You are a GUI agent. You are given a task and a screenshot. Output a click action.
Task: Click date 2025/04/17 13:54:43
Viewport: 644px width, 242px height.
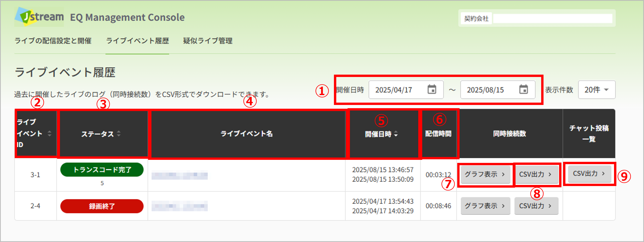click(383, 201)
